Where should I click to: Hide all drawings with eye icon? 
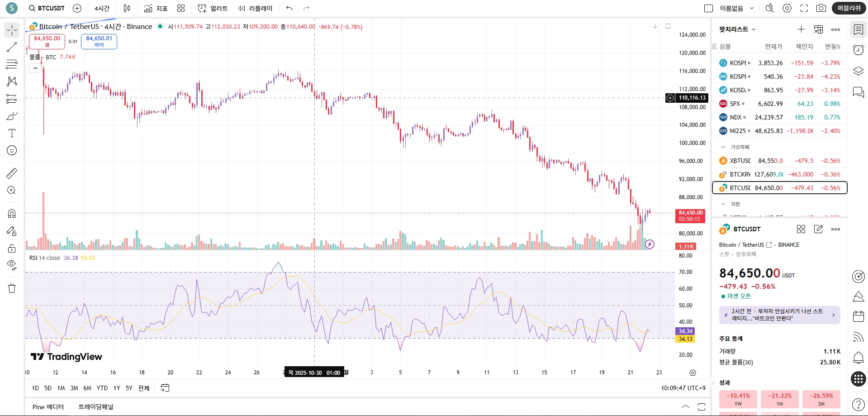click(12, 265)
